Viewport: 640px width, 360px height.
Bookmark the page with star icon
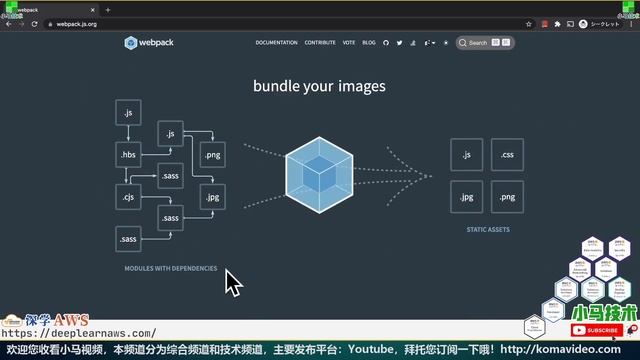point(529,24)
